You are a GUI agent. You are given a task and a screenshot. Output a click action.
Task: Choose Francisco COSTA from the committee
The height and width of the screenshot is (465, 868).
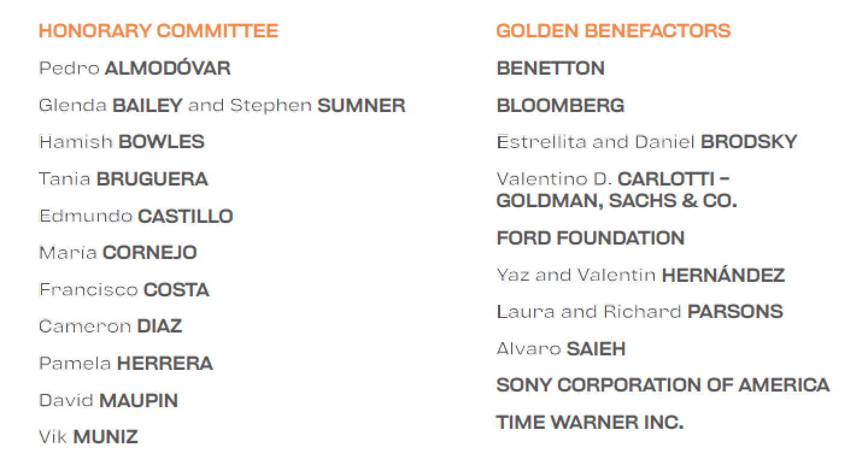tap(124, 290)
